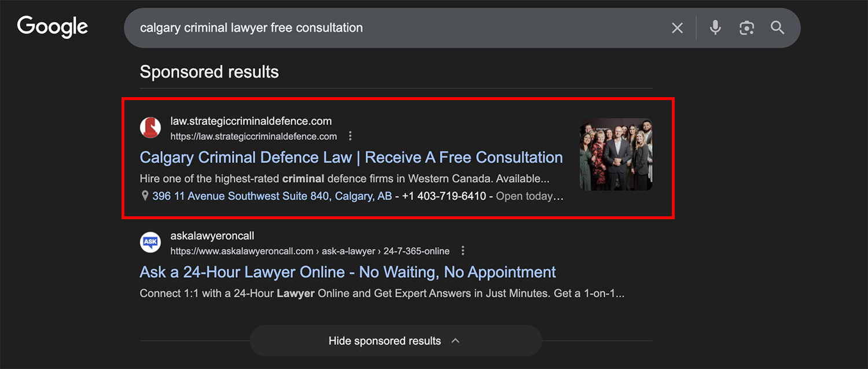The height and width of the screenshot is (369, 868).
Task: Open the three-dot menu beside the strategiccriminaldefence URL
Action: coord(350,136)
